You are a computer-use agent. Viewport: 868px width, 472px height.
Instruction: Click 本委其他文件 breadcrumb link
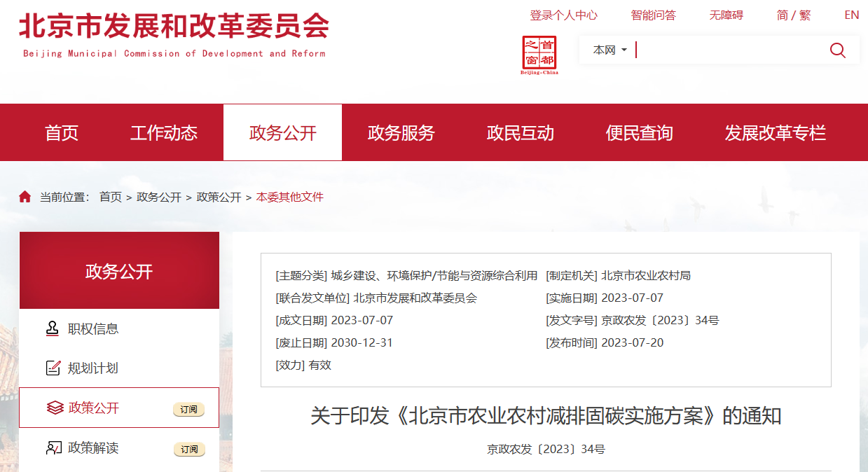(x=289, y=197)
